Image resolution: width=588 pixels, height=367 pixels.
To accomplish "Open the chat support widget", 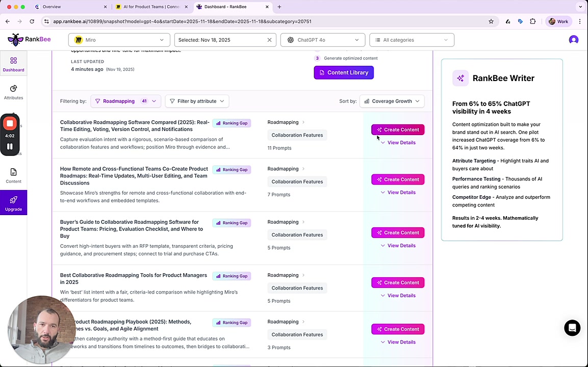I will 572,328.
